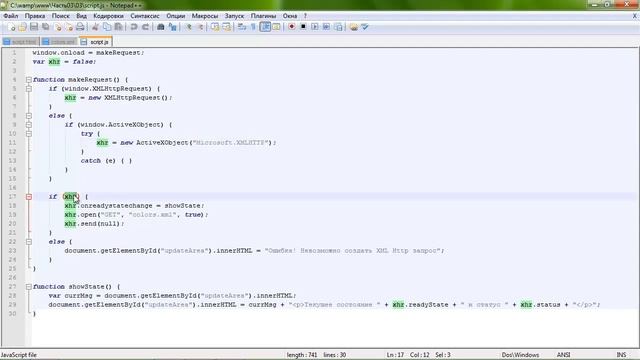Toggle show all characters (pilcrow) icon
Screen dimensions: 640x360
coord(253,27)
